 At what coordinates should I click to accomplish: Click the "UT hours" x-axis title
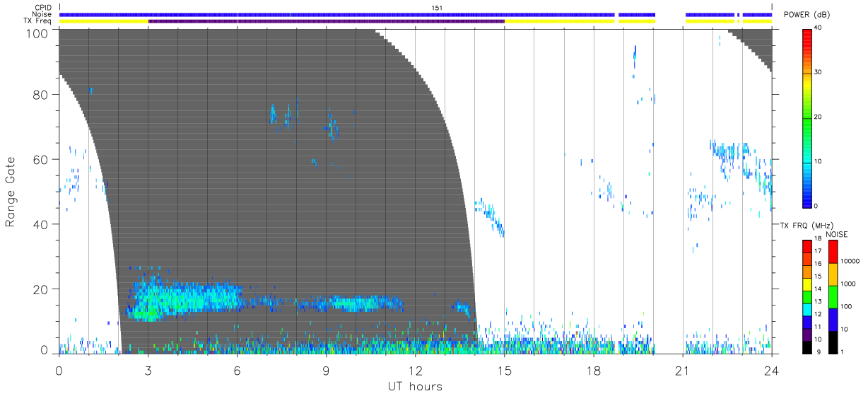pos(414,387)
